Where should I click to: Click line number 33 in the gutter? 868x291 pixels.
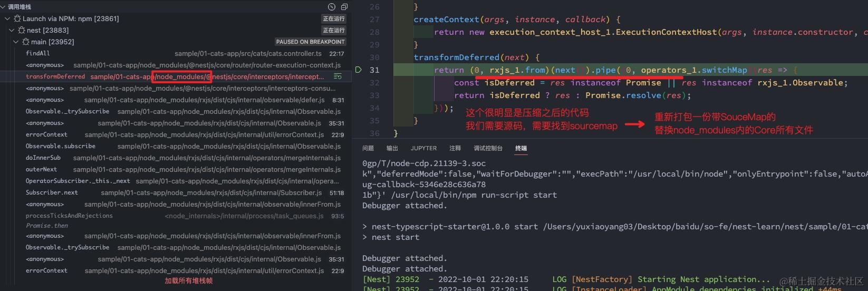pos(374,95)
